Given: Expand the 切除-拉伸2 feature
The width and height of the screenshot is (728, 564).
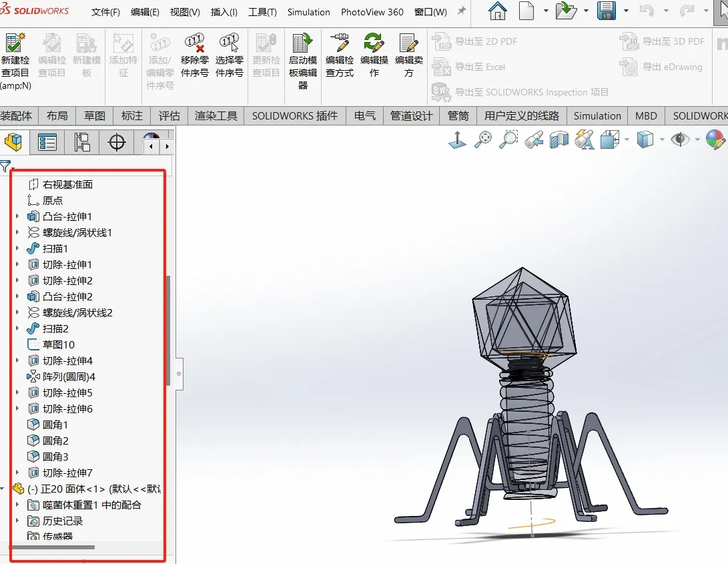Looking at the screenshot, I should pyautogui.click(x=17, y=280).
